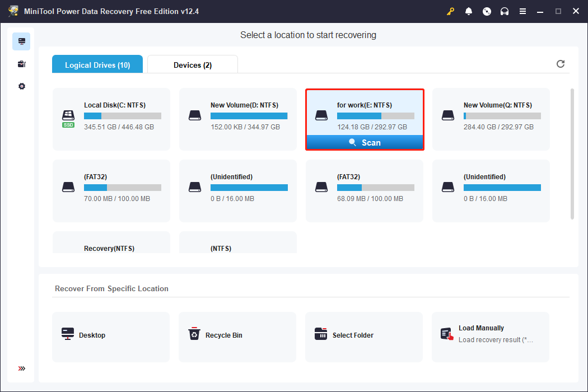Open the scan settings gear icon
Viewport: 588px width, 392px height.
pyautogui.click(x=22, y=86)
